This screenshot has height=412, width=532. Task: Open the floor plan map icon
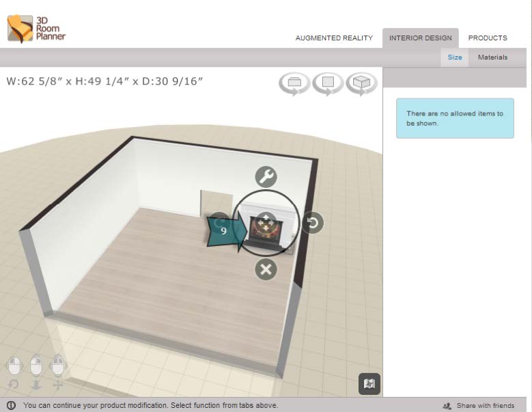tap(369, 384)
